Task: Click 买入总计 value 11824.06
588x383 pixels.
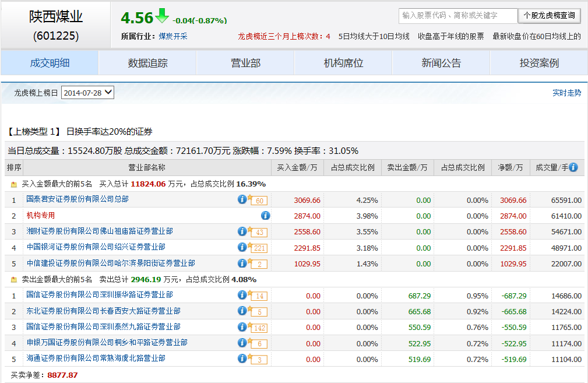Action: (148, 184)
